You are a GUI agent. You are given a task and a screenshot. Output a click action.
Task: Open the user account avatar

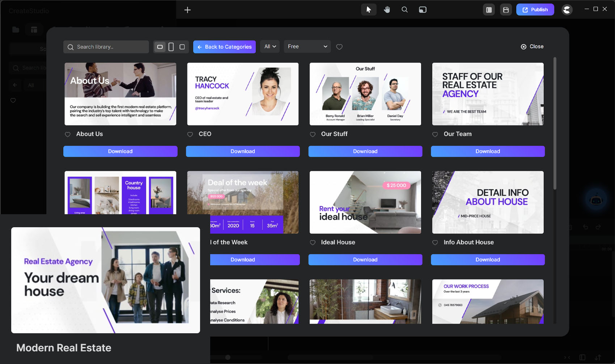567,10
